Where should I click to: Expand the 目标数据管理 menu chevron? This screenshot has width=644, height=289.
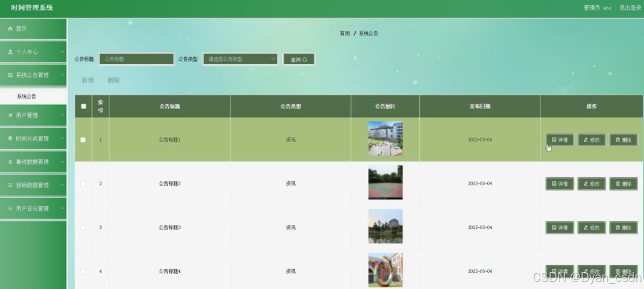click(62, 185)
